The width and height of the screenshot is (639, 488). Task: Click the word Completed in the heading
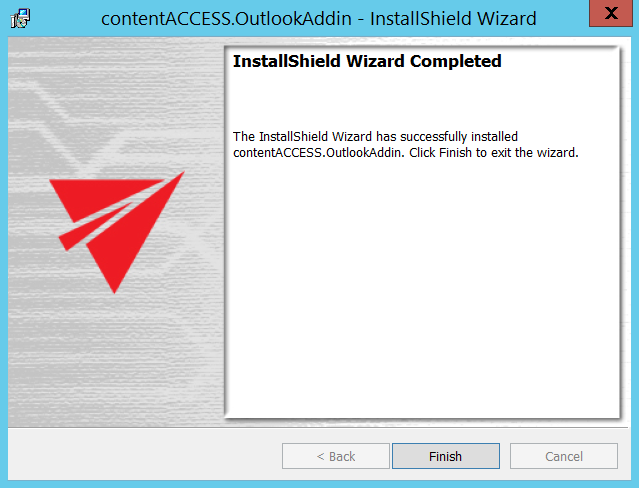pos(456,61)
